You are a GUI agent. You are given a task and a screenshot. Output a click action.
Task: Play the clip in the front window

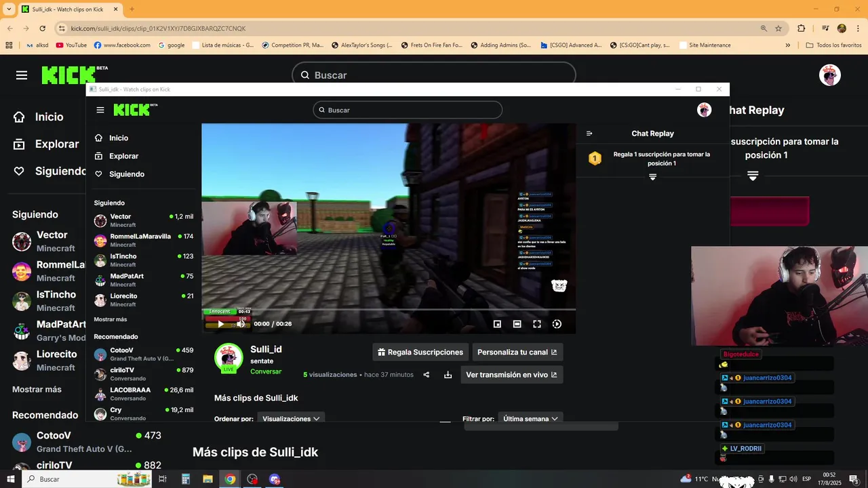coord(220,324)
